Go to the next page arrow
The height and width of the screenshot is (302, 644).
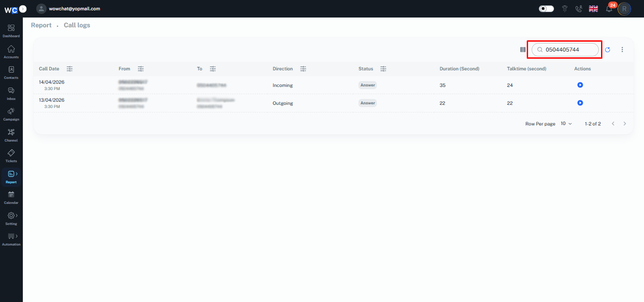625,124
